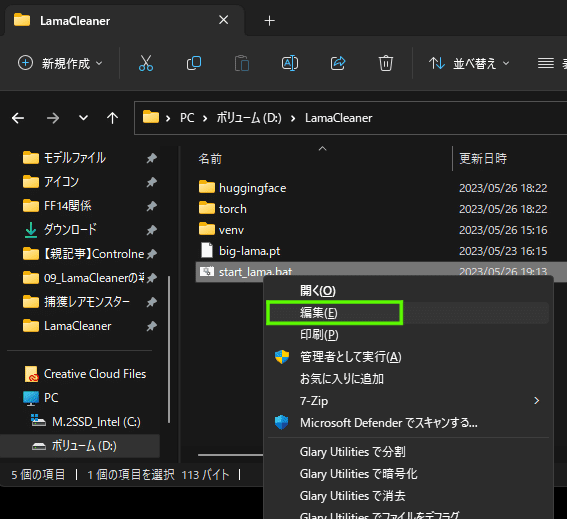567x519 pixels.
Task: Sort by 名前 column header
Action: (210, 159)
